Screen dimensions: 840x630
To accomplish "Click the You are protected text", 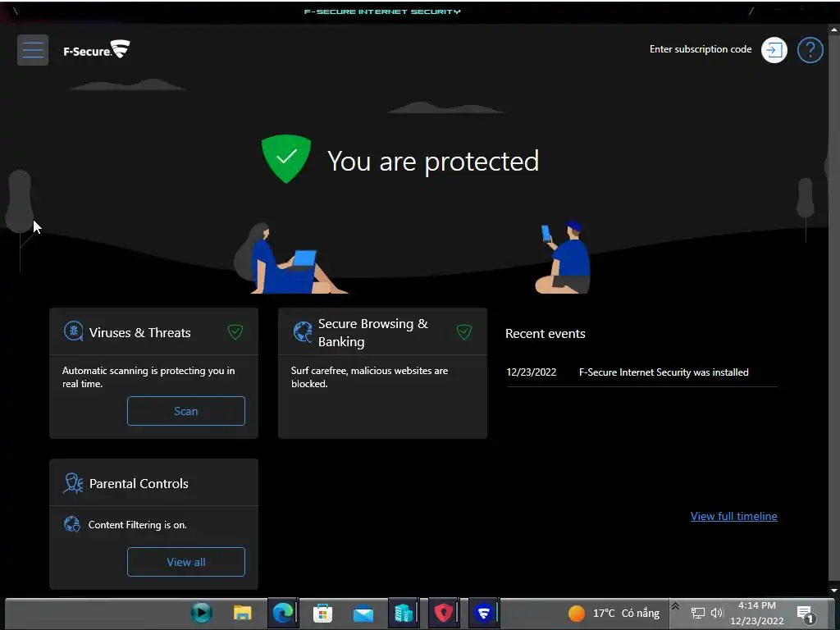I will 433,161.
